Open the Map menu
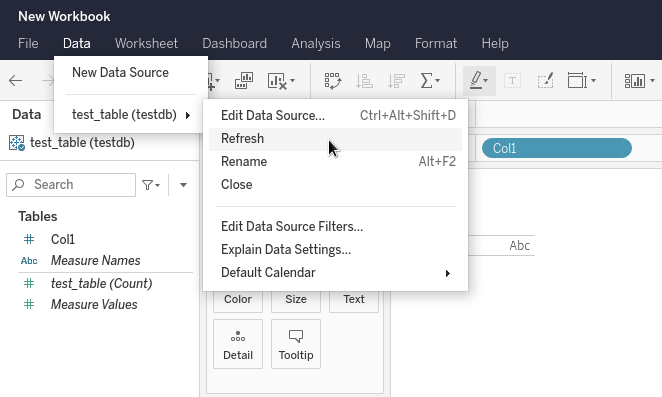 pyautogui.click(x=377, y=44)
